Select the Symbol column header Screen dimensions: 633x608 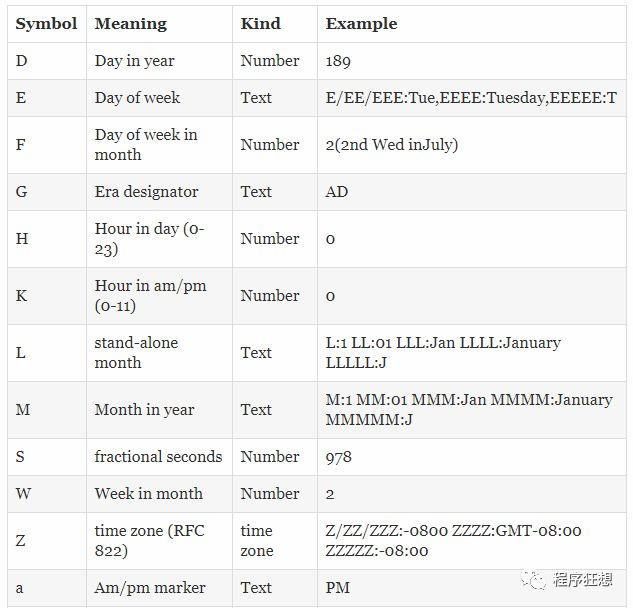(46, 24)
